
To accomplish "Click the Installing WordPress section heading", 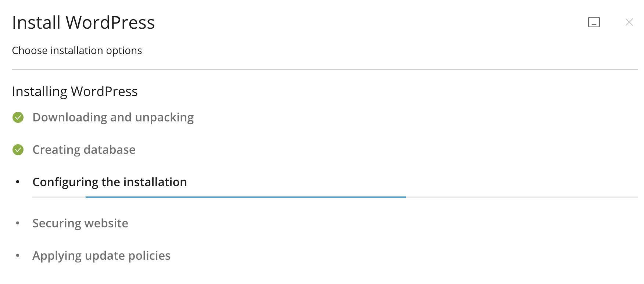I will pos(75,91).
